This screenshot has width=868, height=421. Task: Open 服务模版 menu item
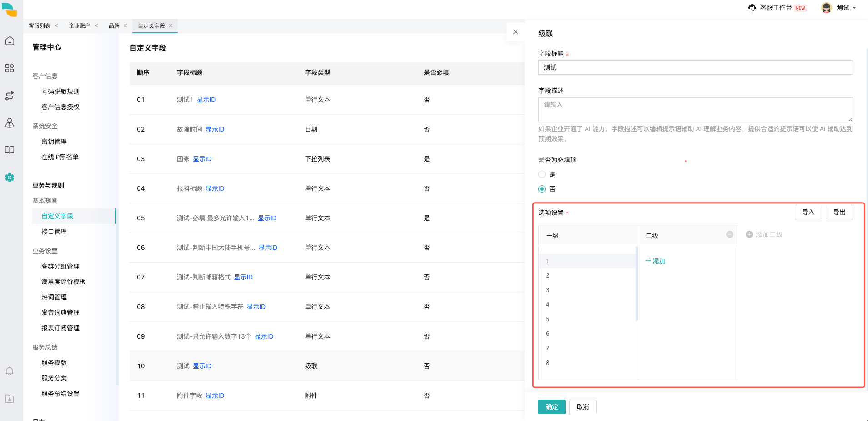click(54, 363)
